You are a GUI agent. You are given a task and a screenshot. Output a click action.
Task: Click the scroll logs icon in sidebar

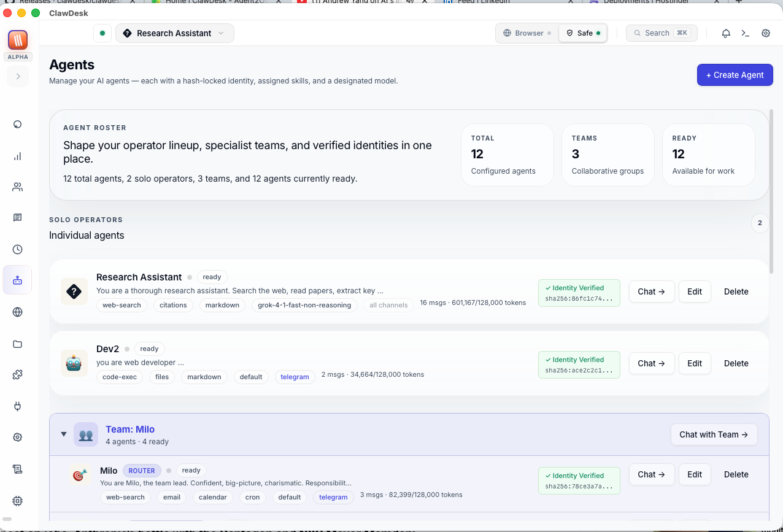click(x=17, y=469)
